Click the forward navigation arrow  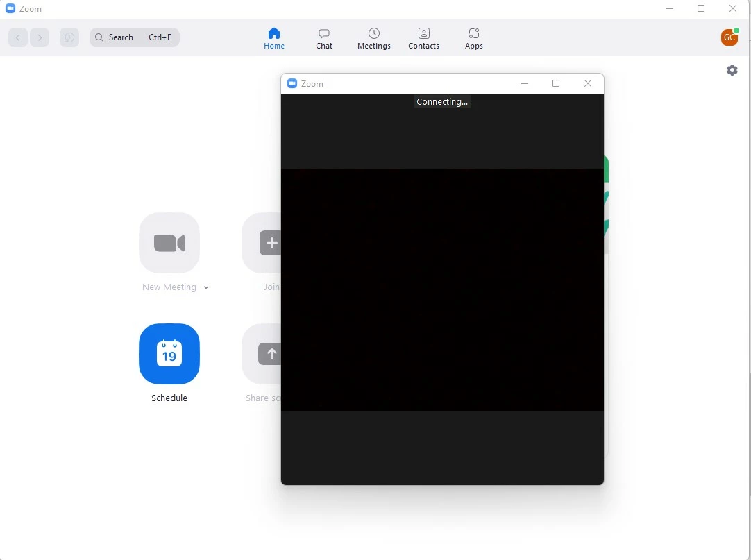pyautogui.click(x=40, y=37)
